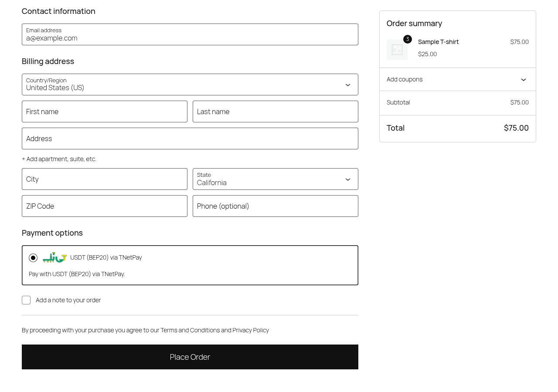Click the Place Order button
This screenshot has width=558, height=392.
pos(190,357)
